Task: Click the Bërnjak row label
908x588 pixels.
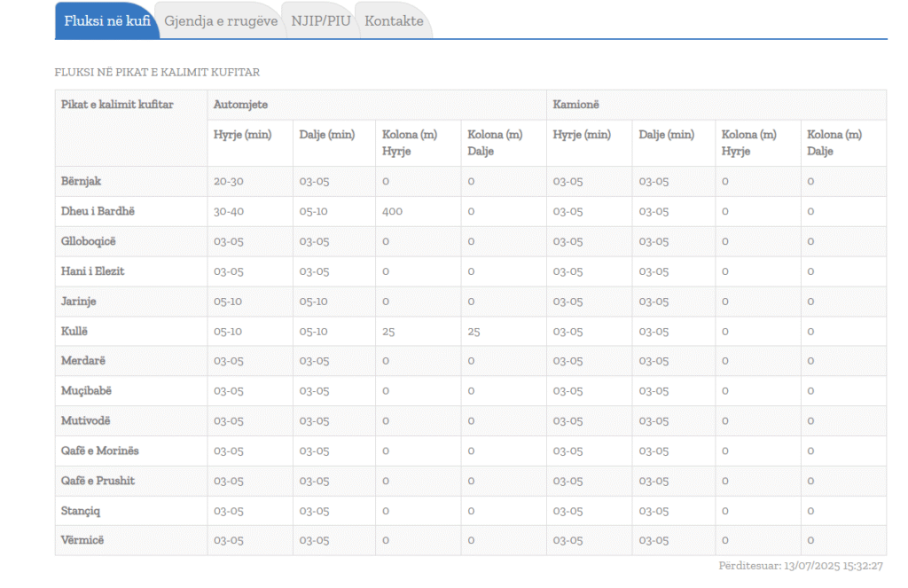Action: [x=82, y=181]
